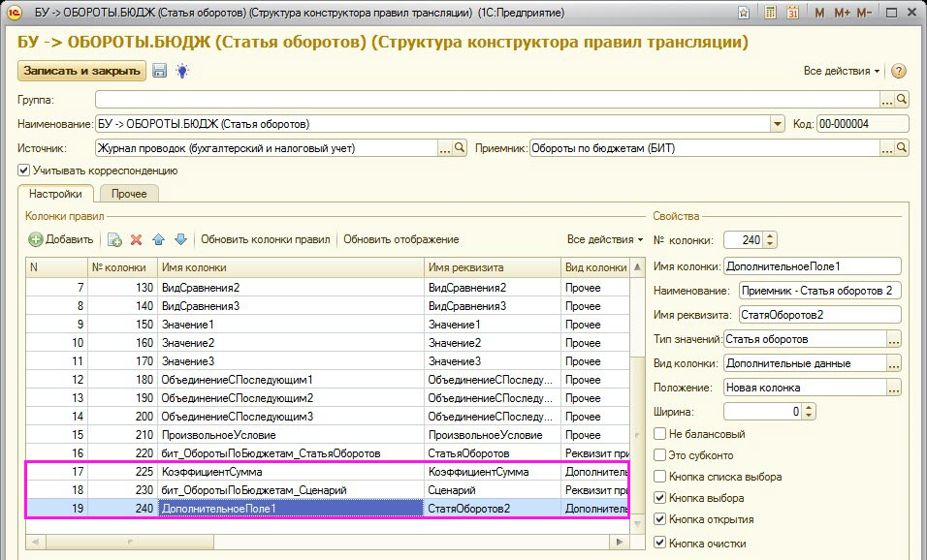
Task: Toggle Учитывать корреспонденцию checkbox
Action: [24, 171]
